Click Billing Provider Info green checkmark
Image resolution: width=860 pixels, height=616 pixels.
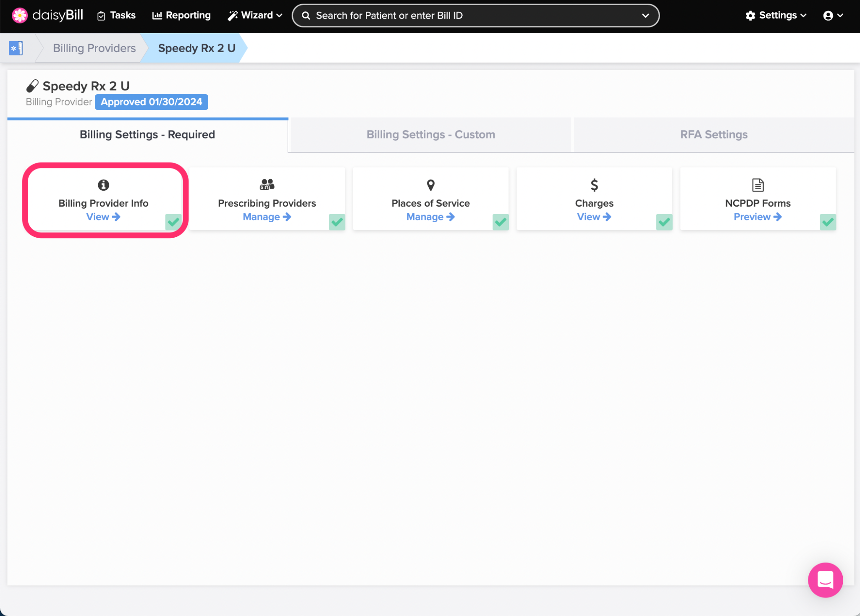click(173, 222)
